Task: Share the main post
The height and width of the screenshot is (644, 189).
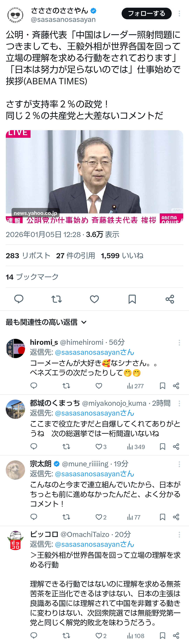Action: 170,299
